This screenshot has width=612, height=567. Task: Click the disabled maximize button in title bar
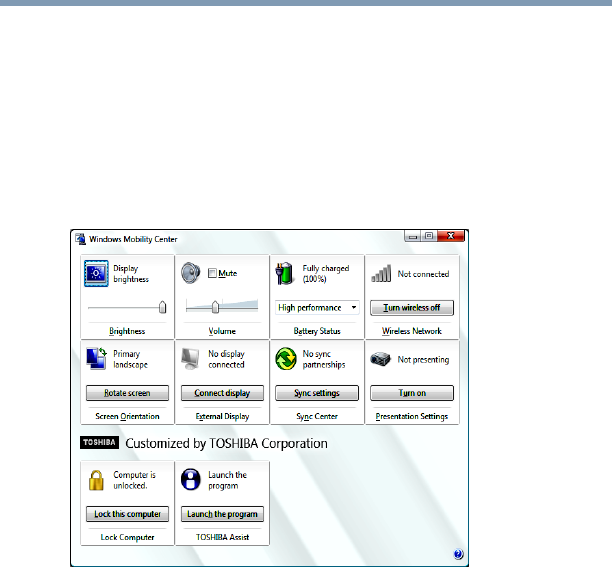(x=429, y=236)
